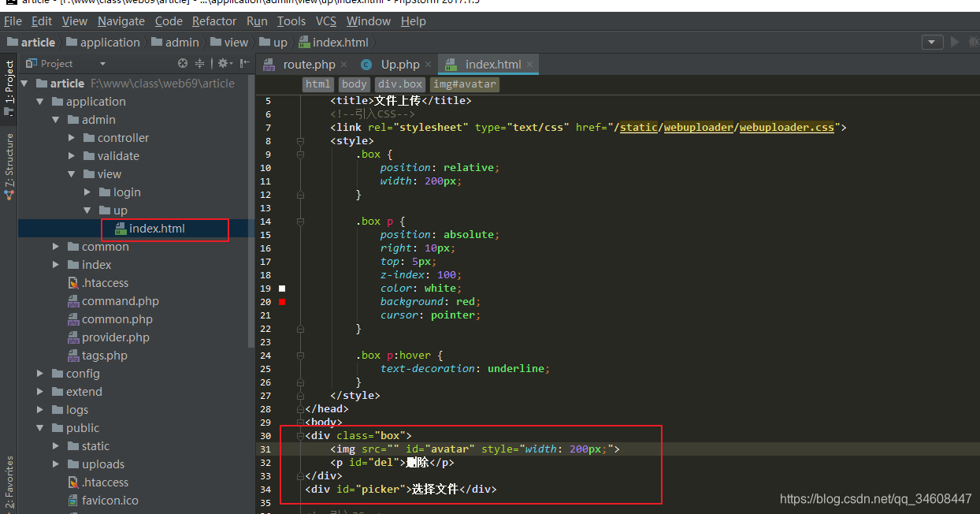This screenshot has height=514, width=980.
Task: Select the logs folder in the tree
Action: (x=77, y=410)
